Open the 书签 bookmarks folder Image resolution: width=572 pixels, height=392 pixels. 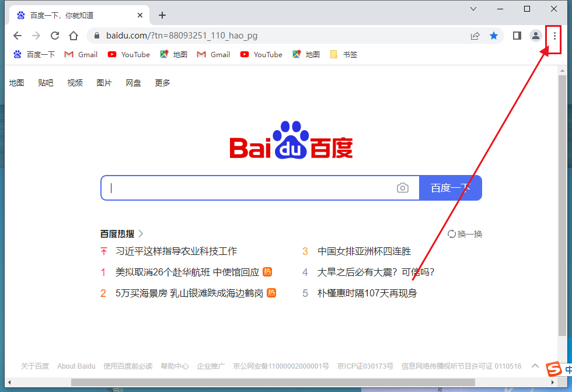pos(343,55)
